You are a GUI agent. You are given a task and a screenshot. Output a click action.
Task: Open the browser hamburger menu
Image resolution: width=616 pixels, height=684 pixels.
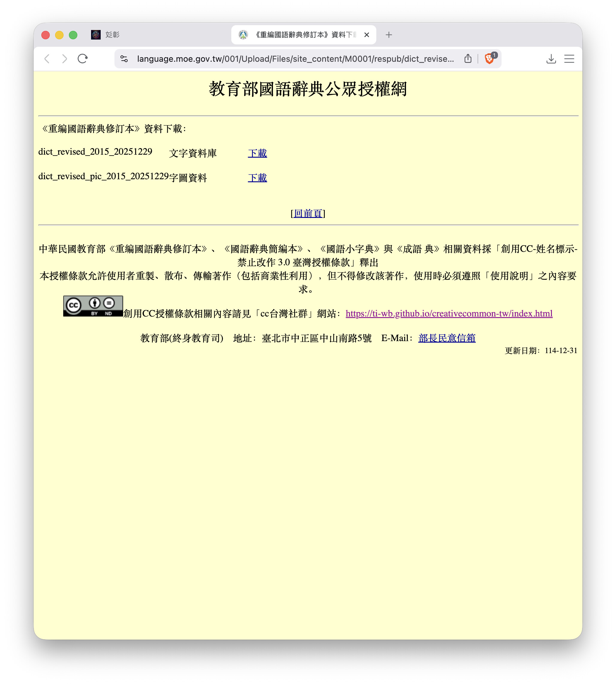tap(569, 59)
